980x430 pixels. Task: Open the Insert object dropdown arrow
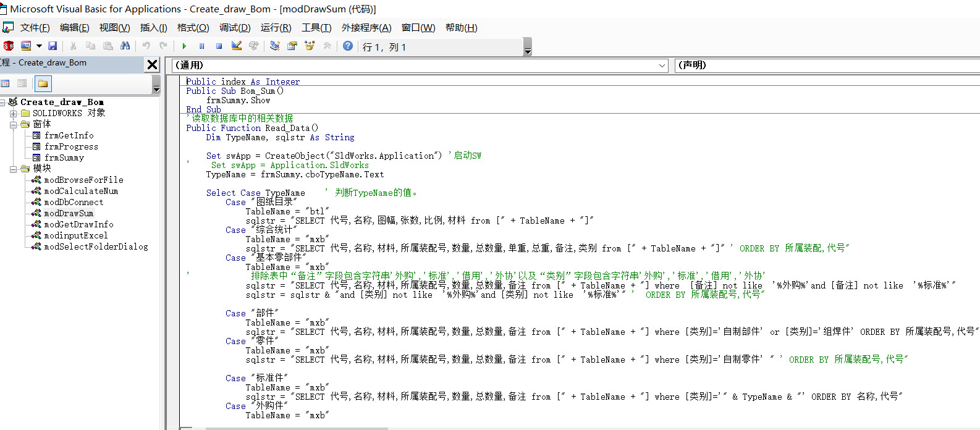click(39, 46)
